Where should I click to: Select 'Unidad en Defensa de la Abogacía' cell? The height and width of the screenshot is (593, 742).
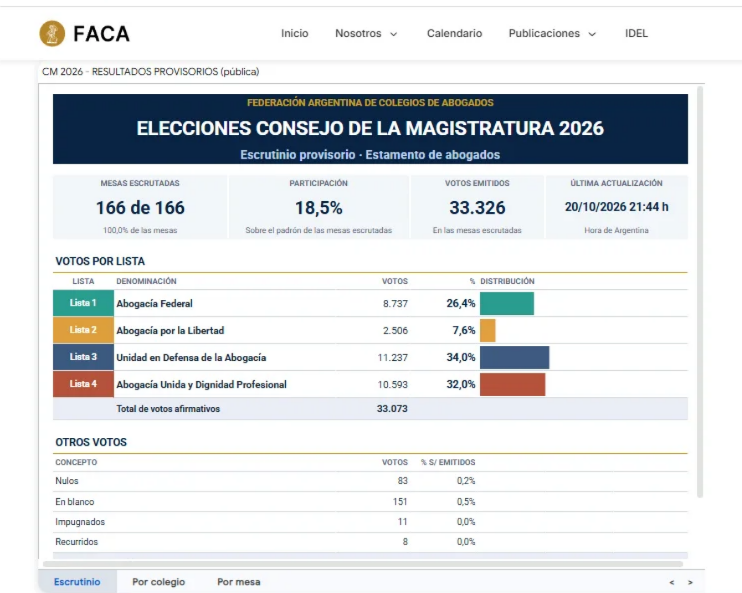pos(191,357)
